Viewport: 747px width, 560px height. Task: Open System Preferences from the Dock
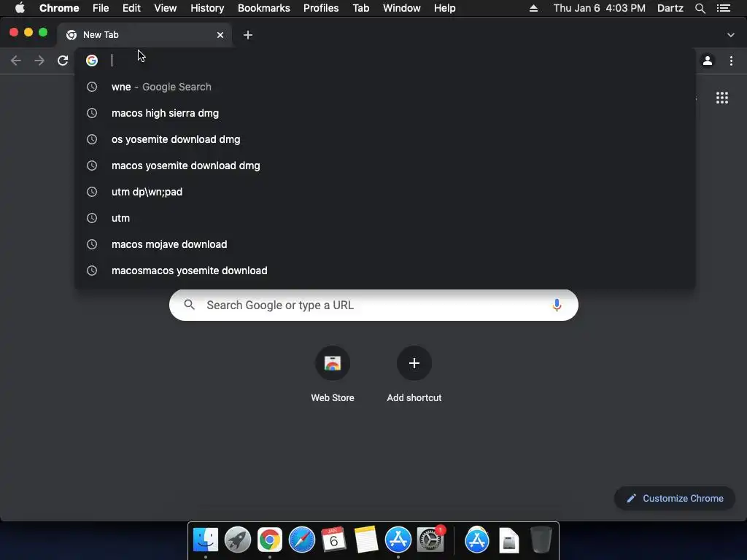pyautogui.click(x=430, y=540)
